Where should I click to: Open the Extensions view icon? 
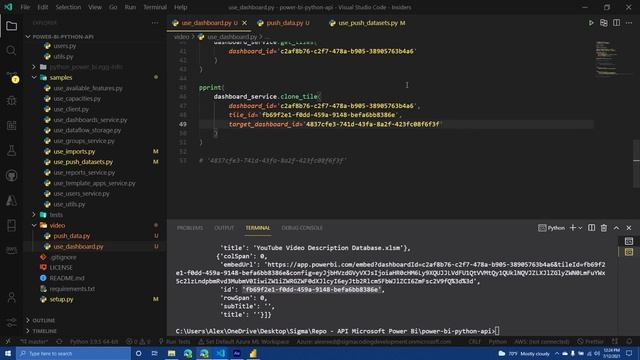pyautogui.click(x=11, y=126)
